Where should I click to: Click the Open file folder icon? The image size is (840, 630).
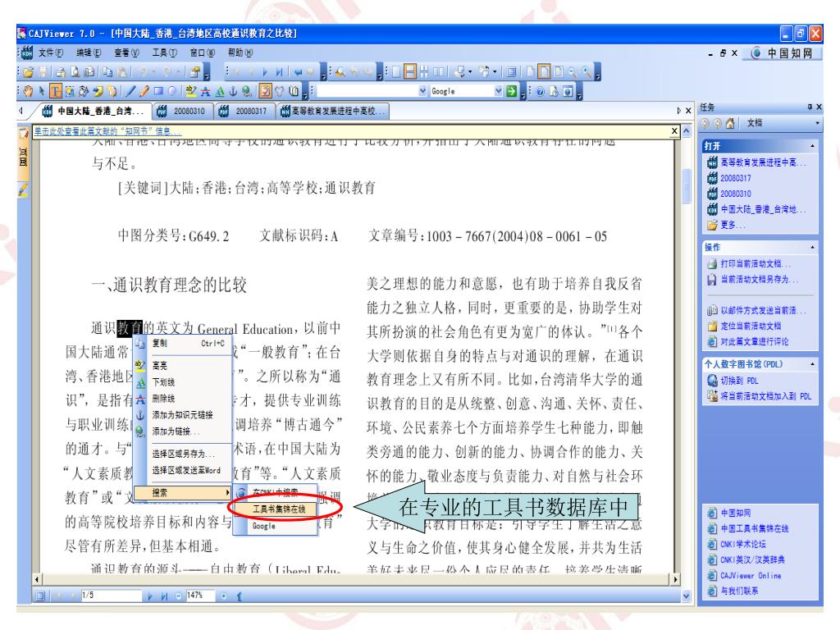[28, 71]
